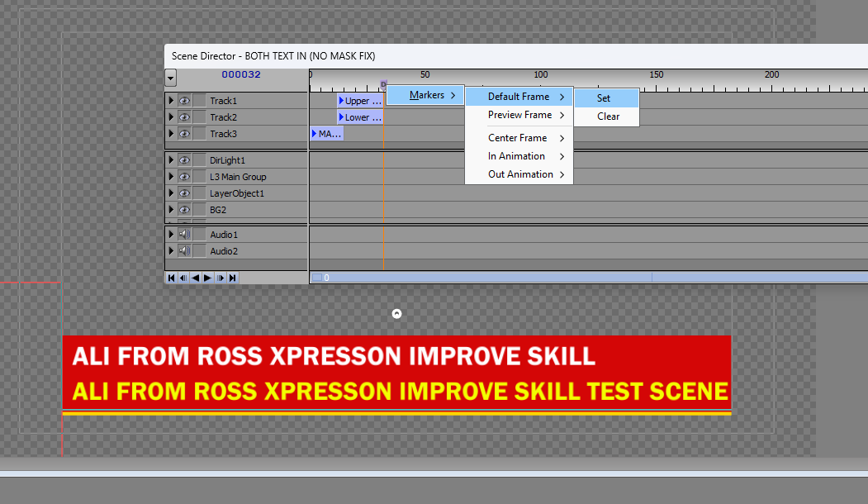Open the Scene Director options dropdown arrow
This screenshot has height=504, width=868.
coord(170,78)
